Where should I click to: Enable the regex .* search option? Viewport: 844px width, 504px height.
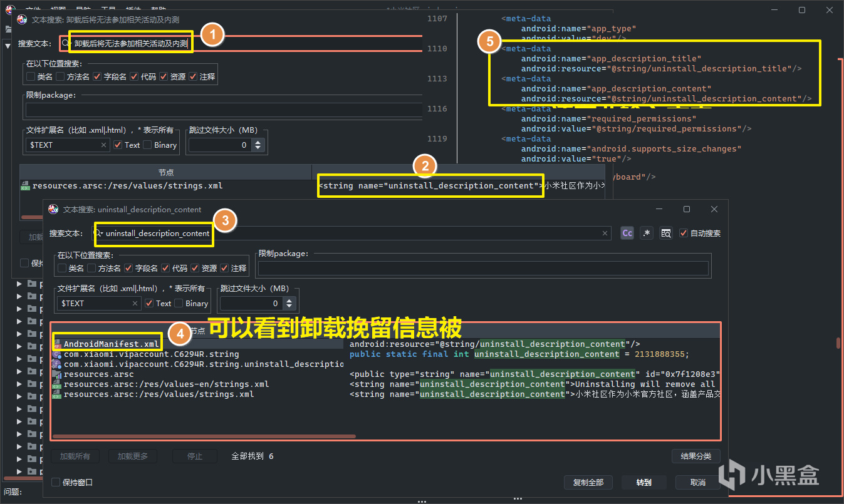pos(647,233)
